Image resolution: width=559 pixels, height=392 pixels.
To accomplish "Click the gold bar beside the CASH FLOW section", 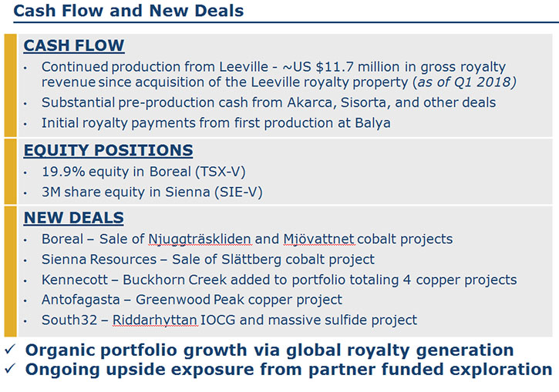I will click(10, 85).
